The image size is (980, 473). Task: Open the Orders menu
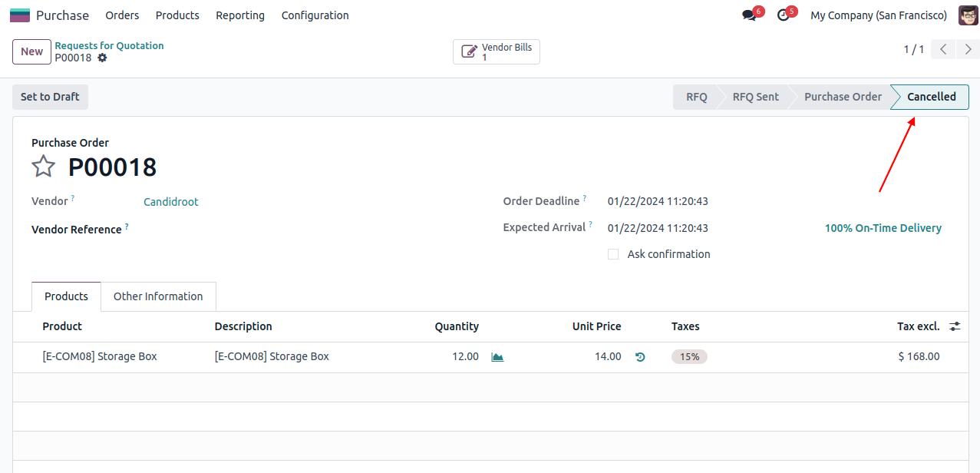(122, 15)
